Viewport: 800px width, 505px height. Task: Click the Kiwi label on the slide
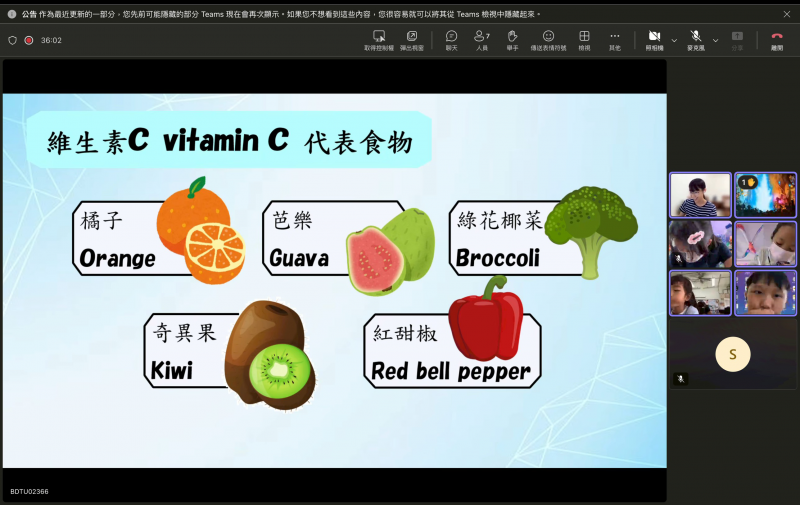[x=172, y=371]
